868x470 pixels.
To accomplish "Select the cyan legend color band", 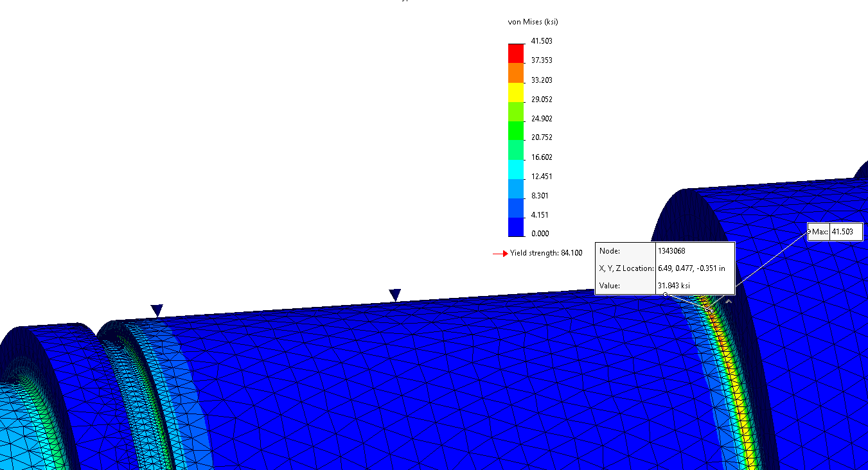I will [x=517, y=170].
